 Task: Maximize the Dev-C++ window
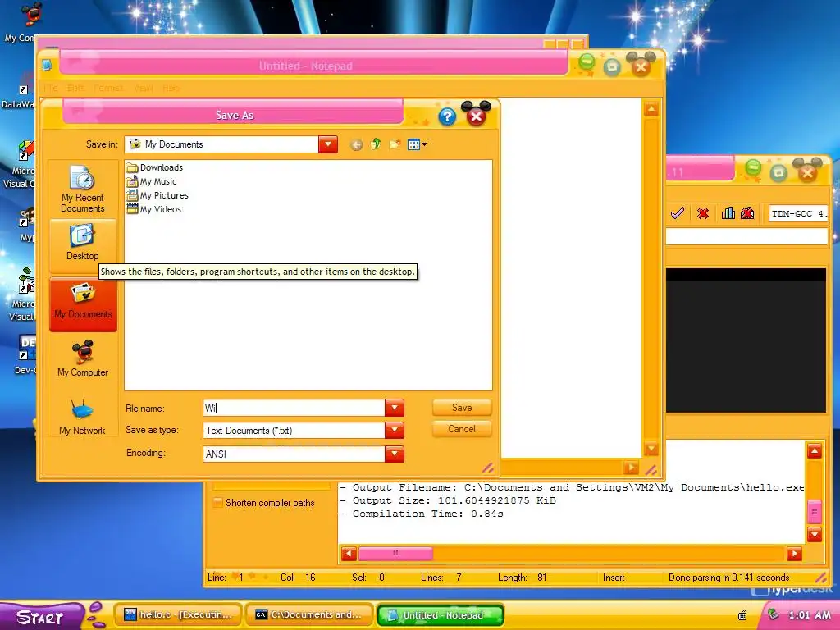[778, 172]
